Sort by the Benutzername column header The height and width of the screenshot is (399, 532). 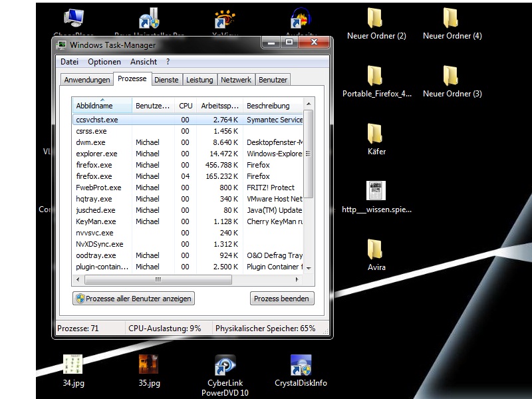click(153, 106)
